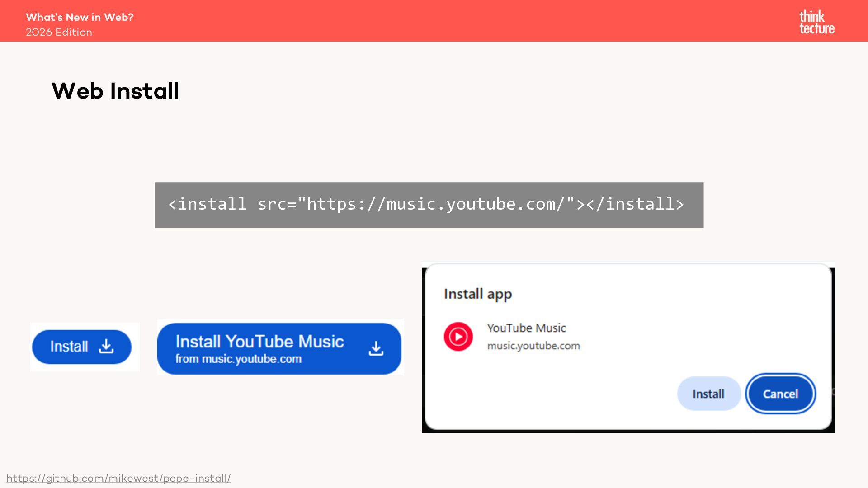
Task: Click the Install YouTube Music button
Action: (x=279, y=348)
